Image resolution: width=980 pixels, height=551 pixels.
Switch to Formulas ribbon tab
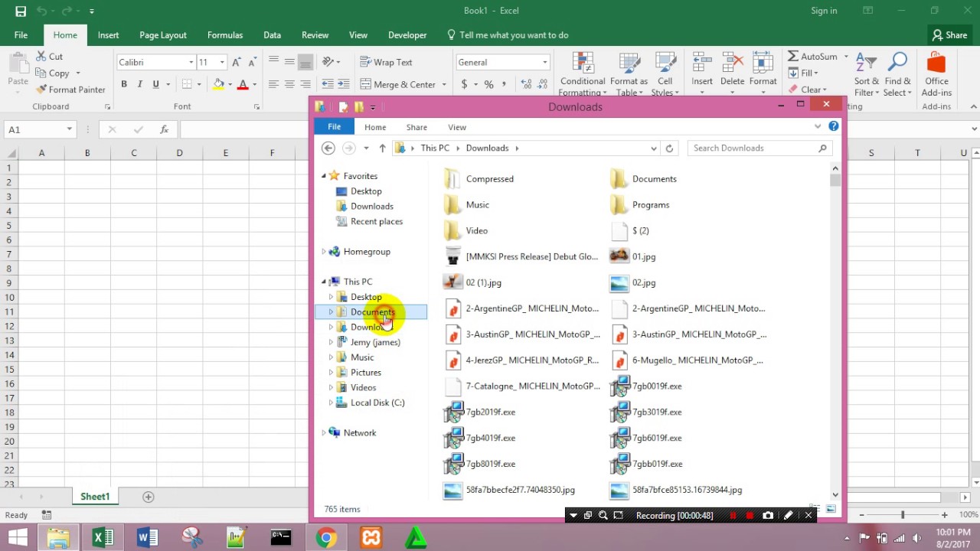point(225,35)
